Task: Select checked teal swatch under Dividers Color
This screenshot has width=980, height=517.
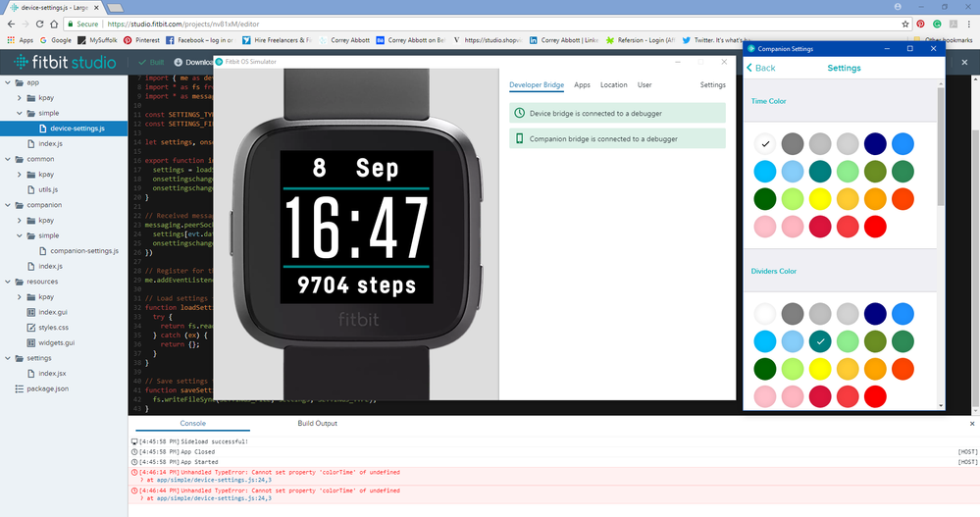Action: pyautogui.click(x=821, y=341)
